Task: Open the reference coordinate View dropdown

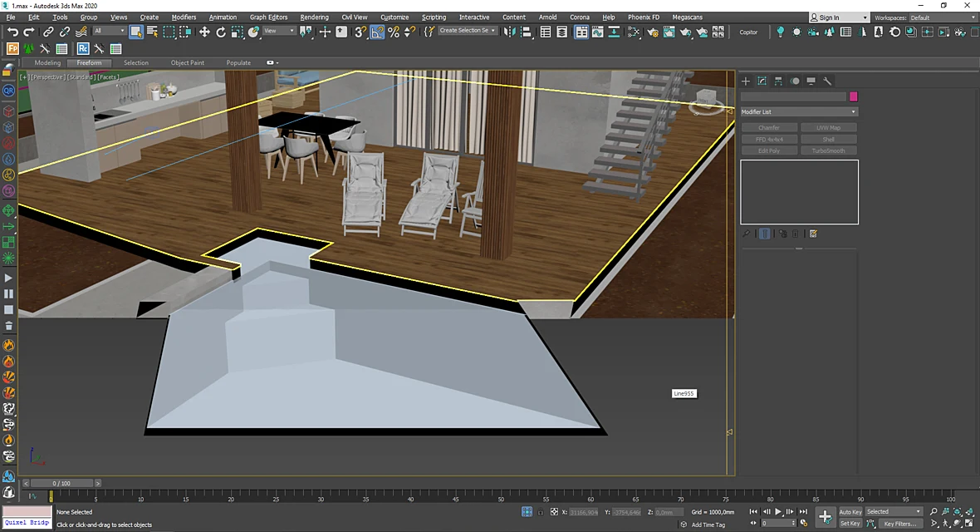Action: click(279, 31)
